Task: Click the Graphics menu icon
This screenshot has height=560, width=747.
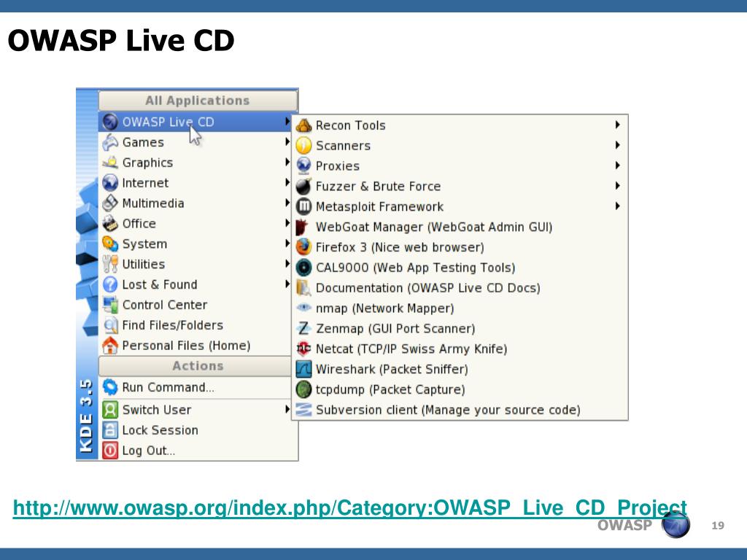Action: [110, 163]
